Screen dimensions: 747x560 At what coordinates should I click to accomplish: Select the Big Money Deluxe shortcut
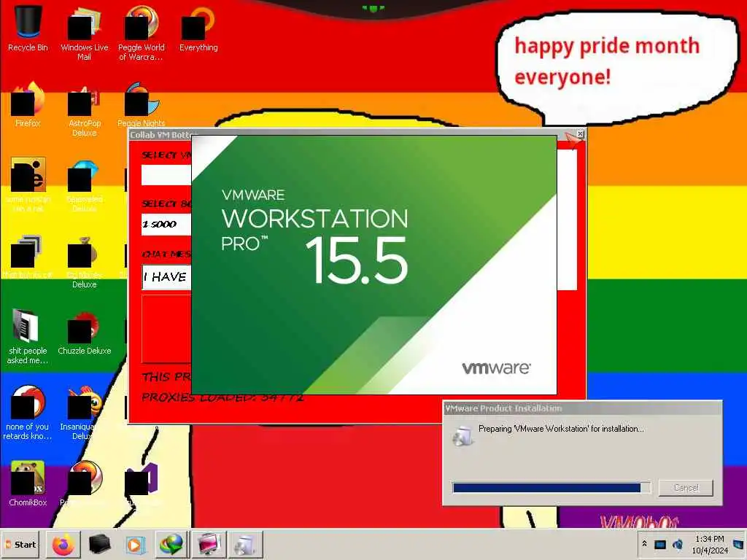click(x=85, y=262)
